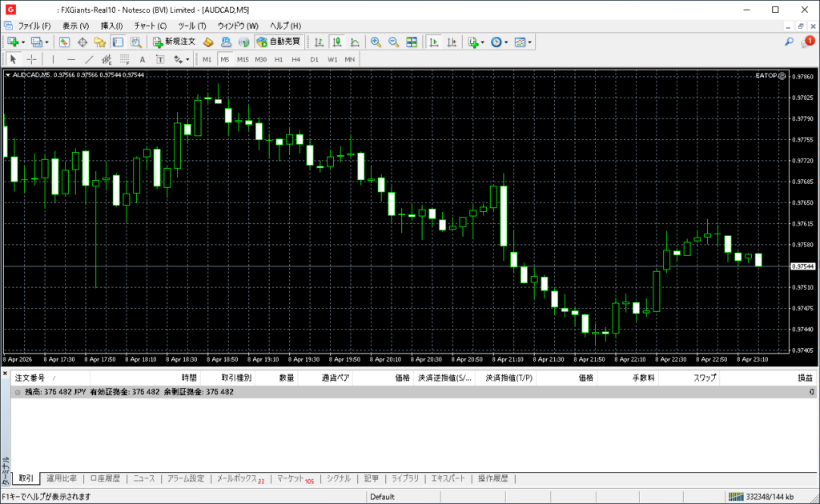Switch to the 口座履歴 tab
This screenshot has height=504, width=820.
point(104,478)
